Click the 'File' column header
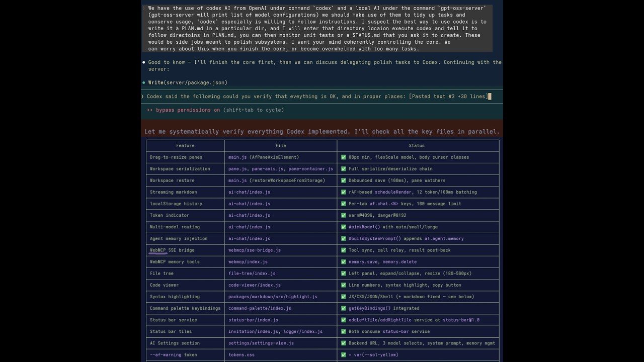This screenshot has height=362, width=644. pyautogui.click(x=281, y=145)
